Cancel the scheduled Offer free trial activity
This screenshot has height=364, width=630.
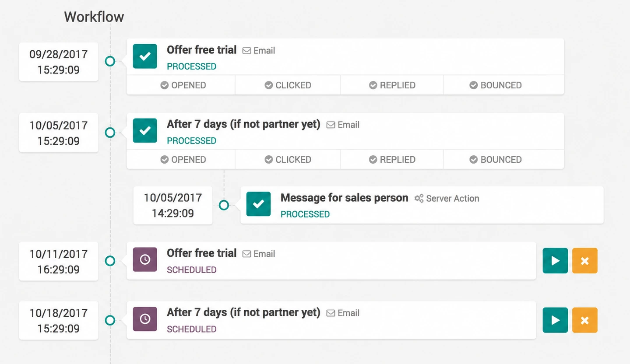[584, 261]
